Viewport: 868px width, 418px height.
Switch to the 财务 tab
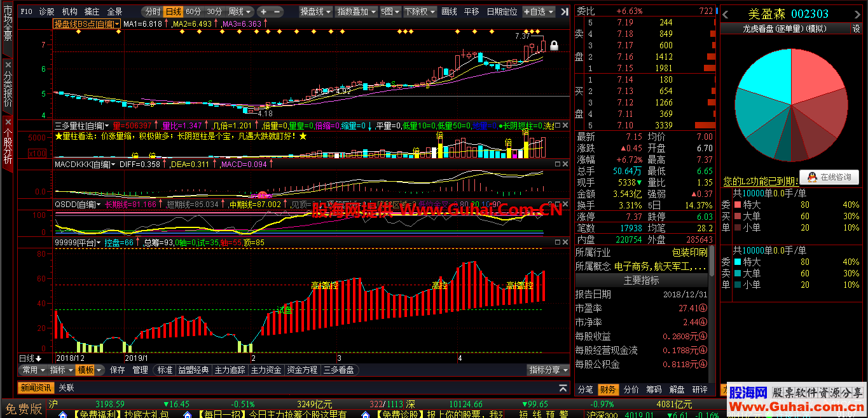(607, 389)
